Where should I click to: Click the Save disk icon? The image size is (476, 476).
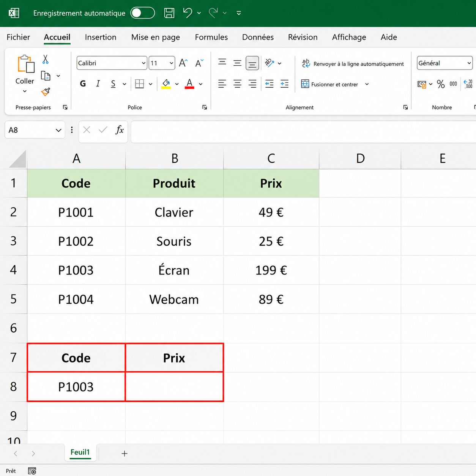coord(169,13)
